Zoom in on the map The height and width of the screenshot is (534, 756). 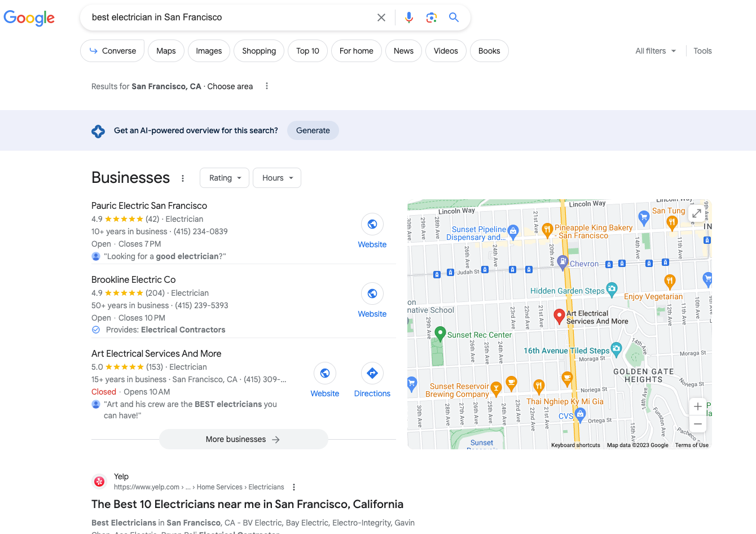point(698,406)
